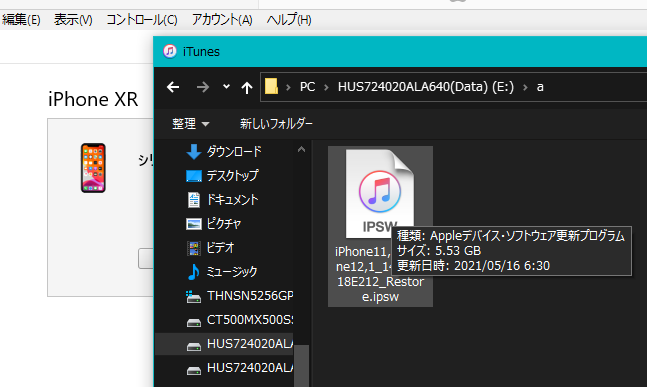Click the Back arrow in file dialog
Screen dimensions: 647x387
tap(173, 87)
